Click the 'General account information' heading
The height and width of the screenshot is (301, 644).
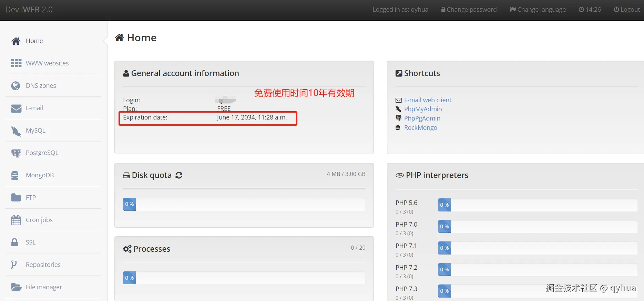[x=185, y=73]
